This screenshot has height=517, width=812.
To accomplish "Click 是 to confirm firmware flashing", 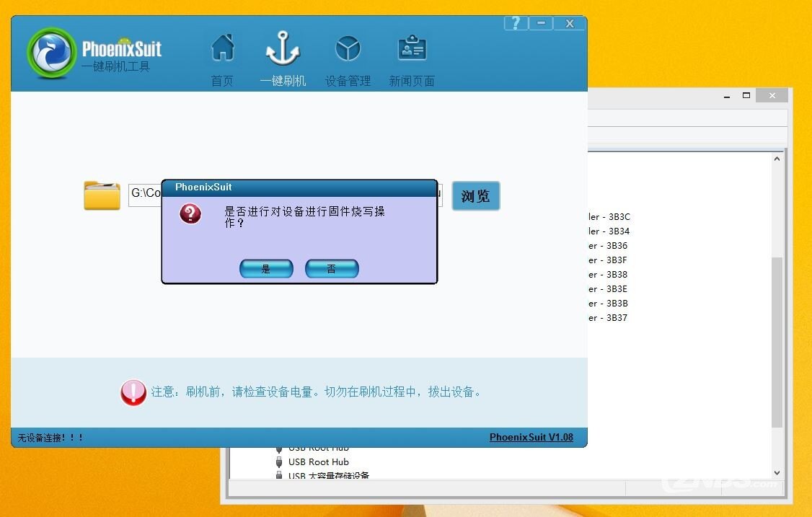I will tap(266, 269).
